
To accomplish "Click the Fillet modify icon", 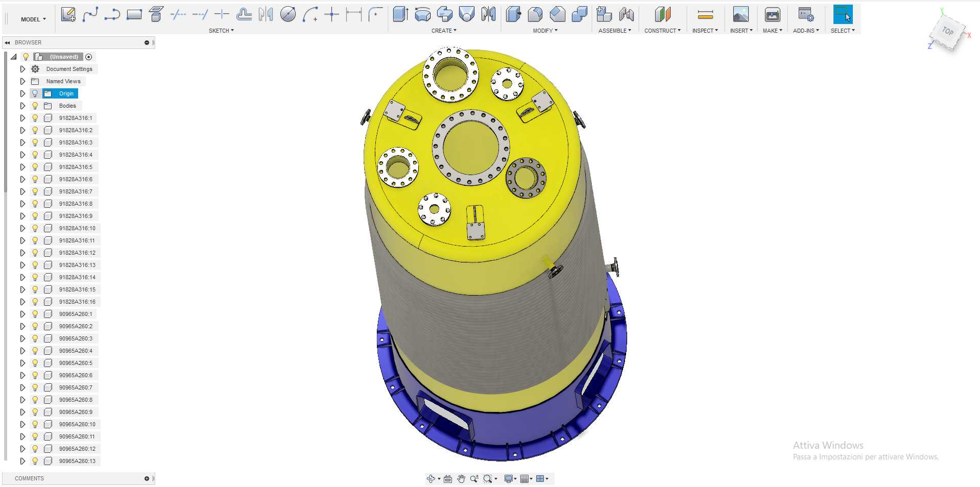I will 535,14.
